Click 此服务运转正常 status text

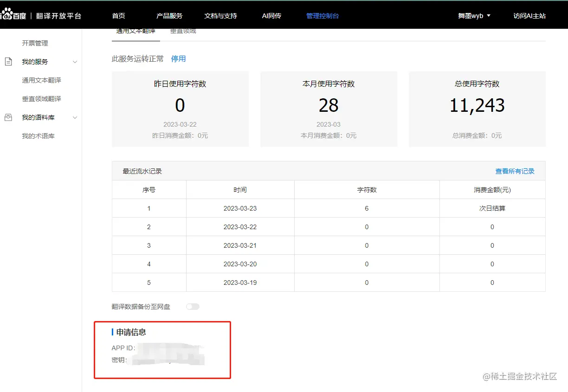(138, 59)
